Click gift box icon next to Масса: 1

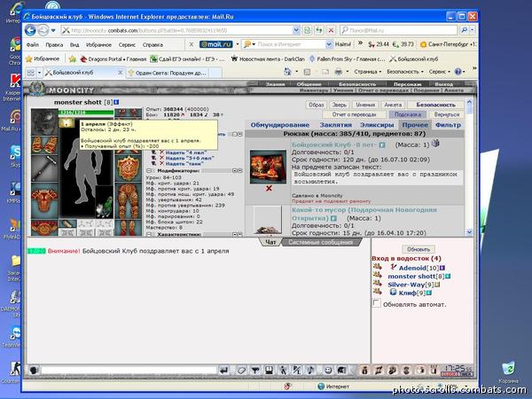pos(435,144)
